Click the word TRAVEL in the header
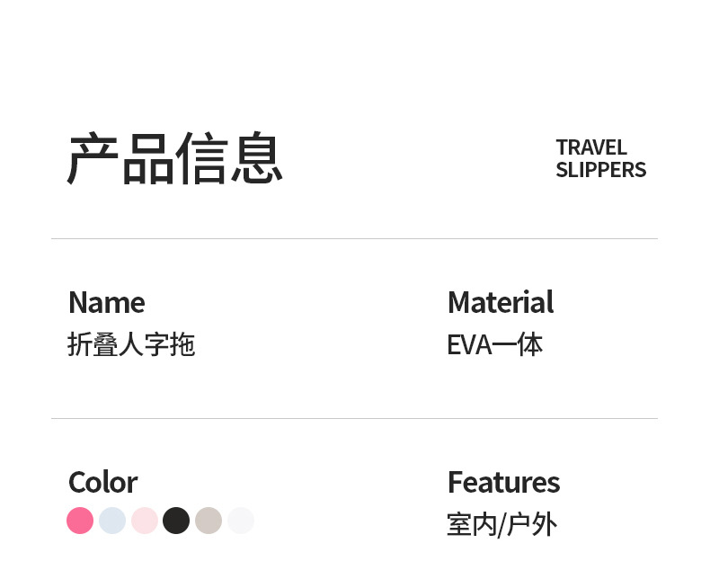 pos(590,147)
